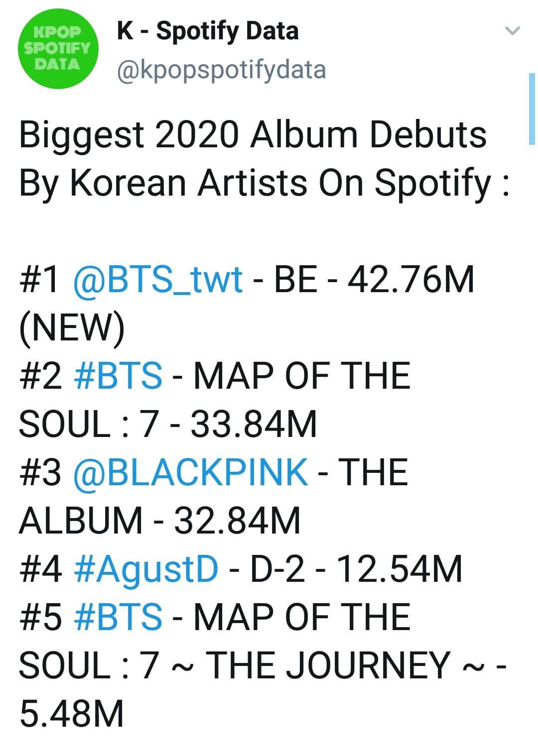Open the K - Spotify Data profile name

(x=208, y=31)
